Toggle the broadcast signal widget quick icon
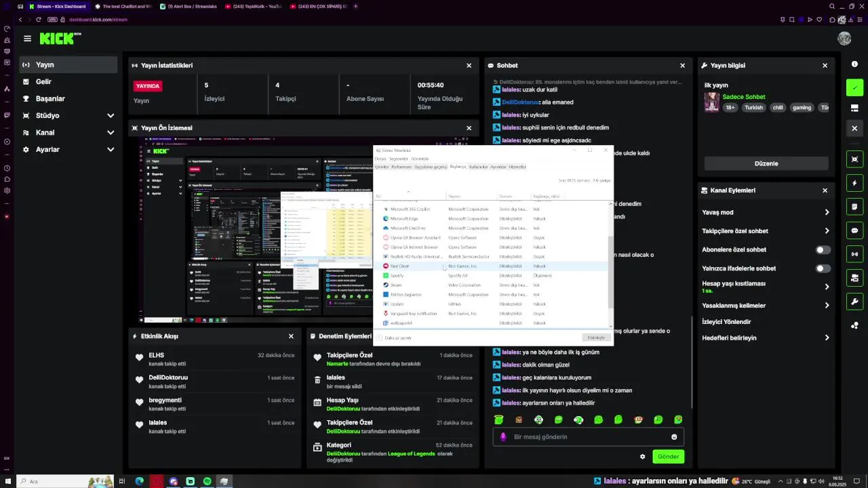 854,254
